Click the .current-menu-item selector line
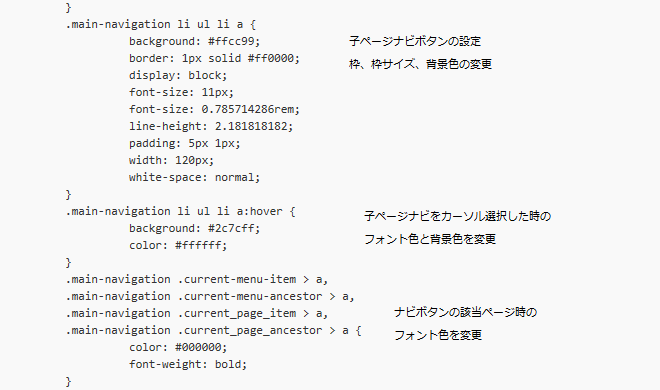 (197, 279)
